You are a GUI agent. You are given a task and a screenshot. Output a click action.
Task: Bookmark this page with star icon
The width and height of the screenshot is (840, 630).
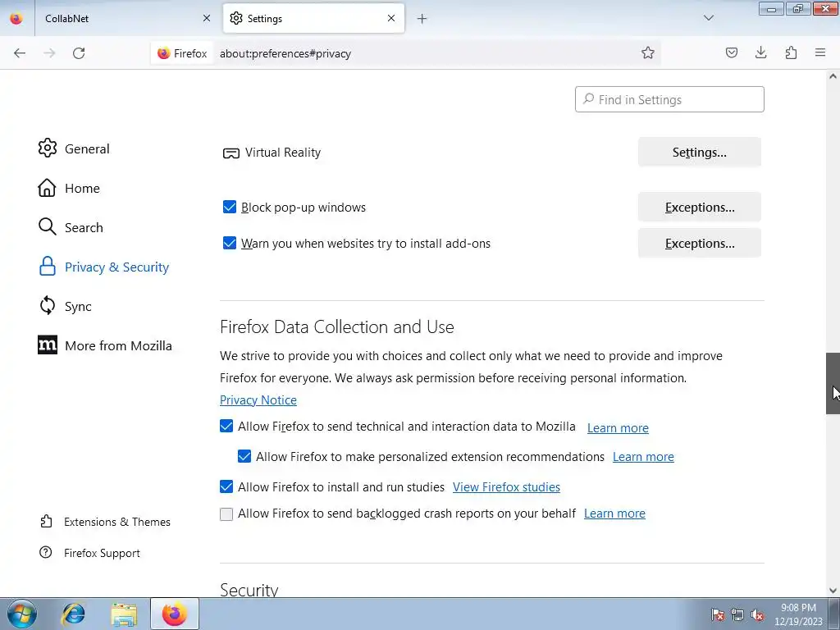648,52
